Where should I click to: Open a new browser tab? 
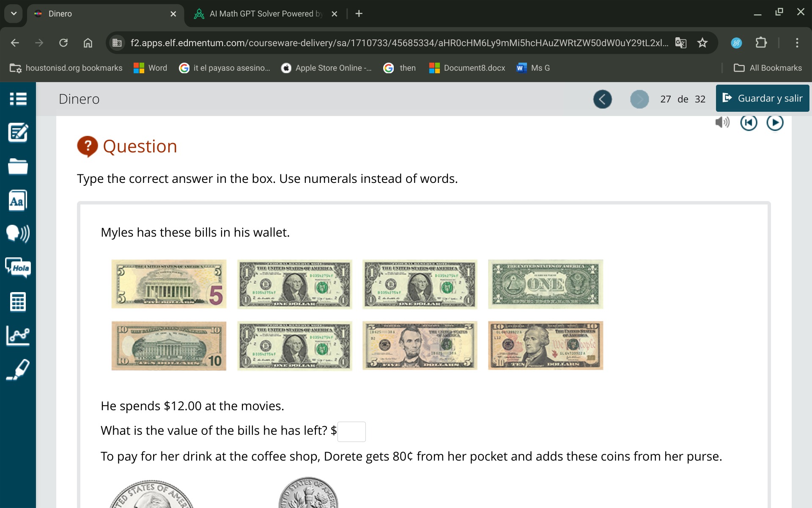click(359, 14)
